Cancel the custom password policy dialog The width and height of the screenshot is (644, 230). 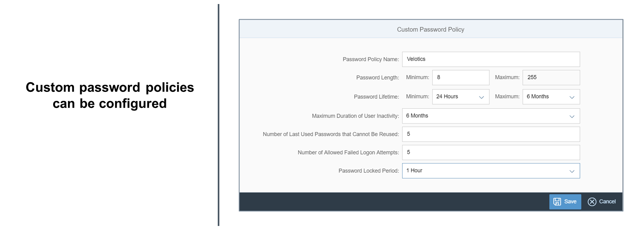(602, 202)
